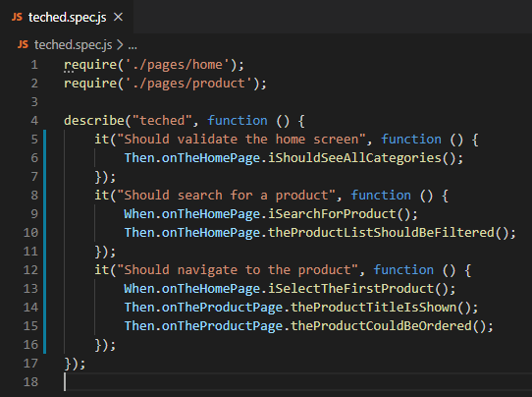Click the JS icon in the breadcrumb

click(23, 44)
